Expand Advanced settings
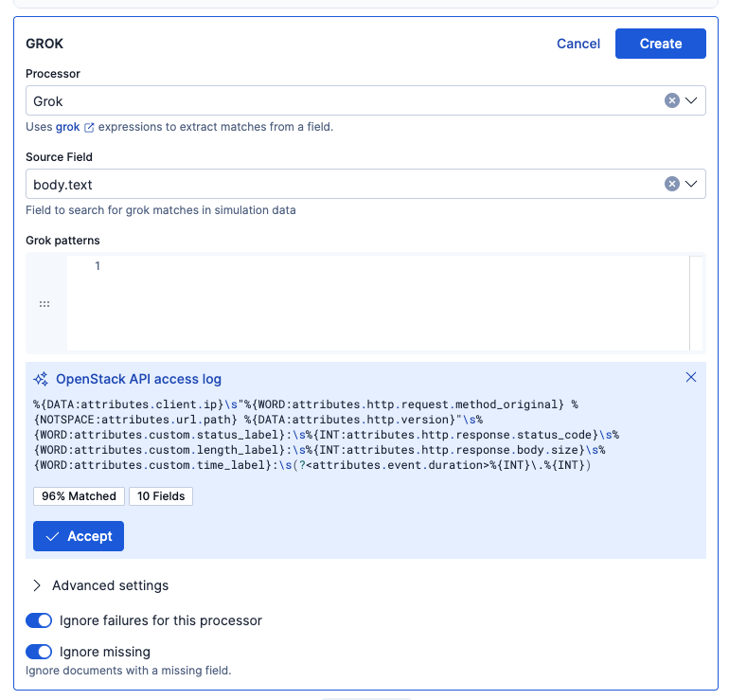The image size is (729, 700). [x=101, y=585]
